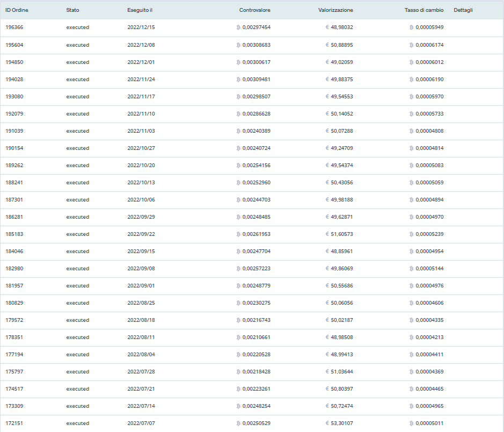Click the Bitcoin icon beside 0,00297454
This screenshot has height=432, width=504.
pos(238,28)
